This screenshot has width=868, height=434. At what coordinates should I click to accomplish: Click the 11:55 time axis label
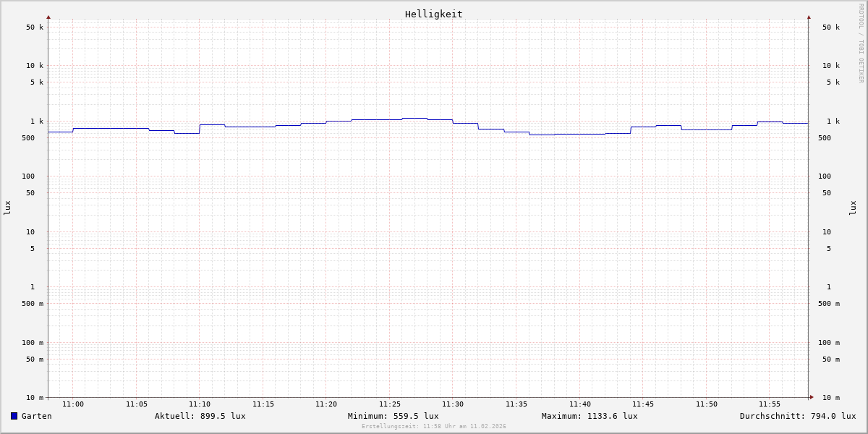[770, 404]
